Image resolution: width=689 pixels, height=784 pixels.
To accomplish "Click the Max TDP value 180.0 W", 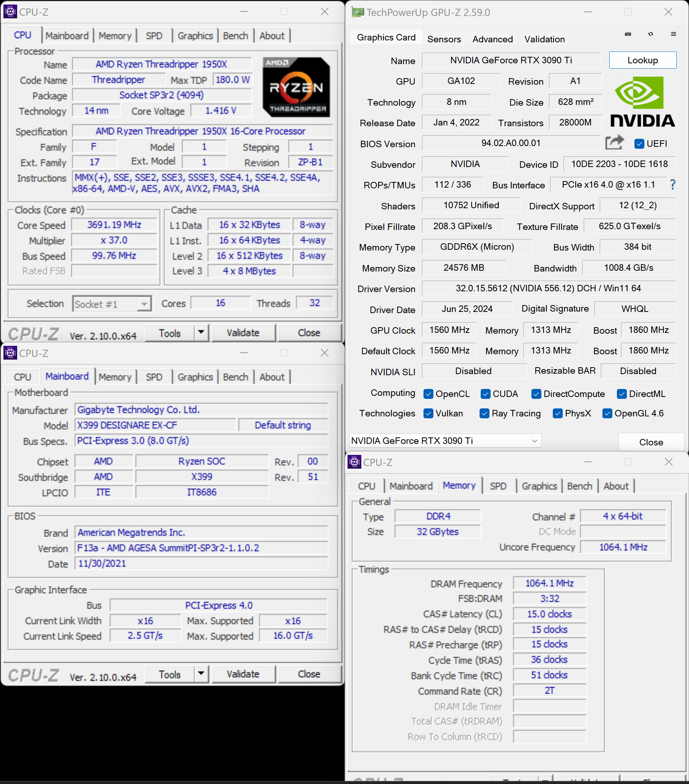I will click(232, 79).
